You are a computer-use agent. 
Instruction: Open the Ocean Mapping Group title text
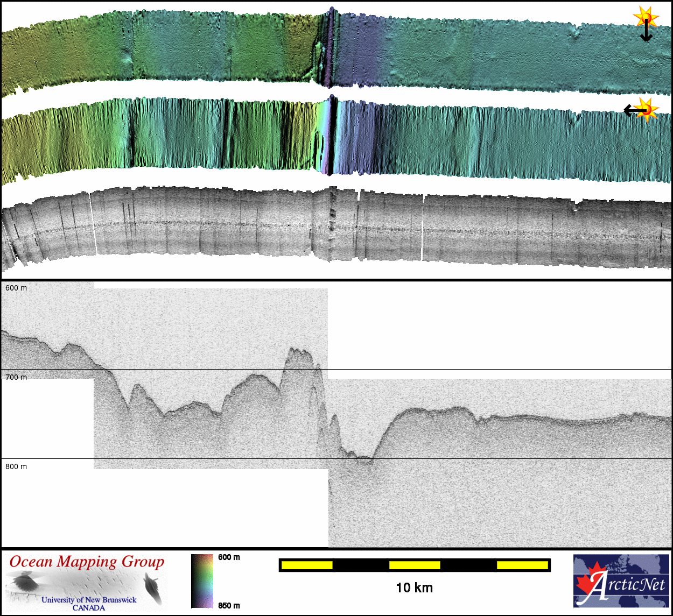coord(87,562)
